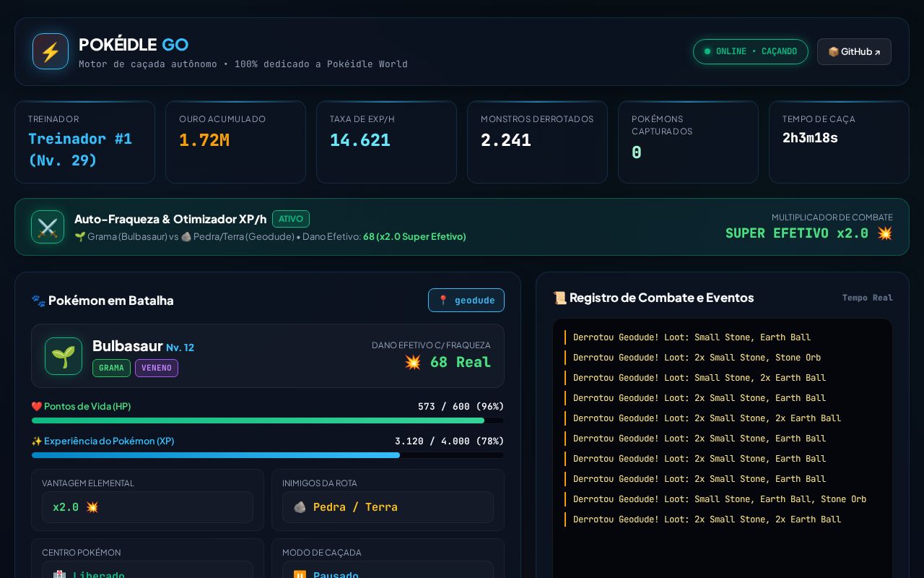Click the x2.0 Vantagem Elemental value
The height and width of the screenshot is (578, 924).
click(147, 507)
